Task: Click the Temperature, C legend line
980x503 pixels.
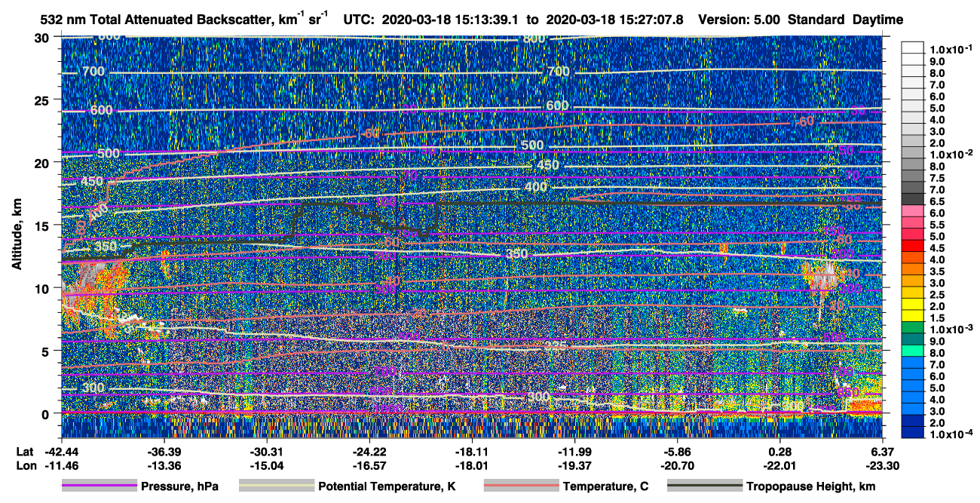Action: point(522,486)
